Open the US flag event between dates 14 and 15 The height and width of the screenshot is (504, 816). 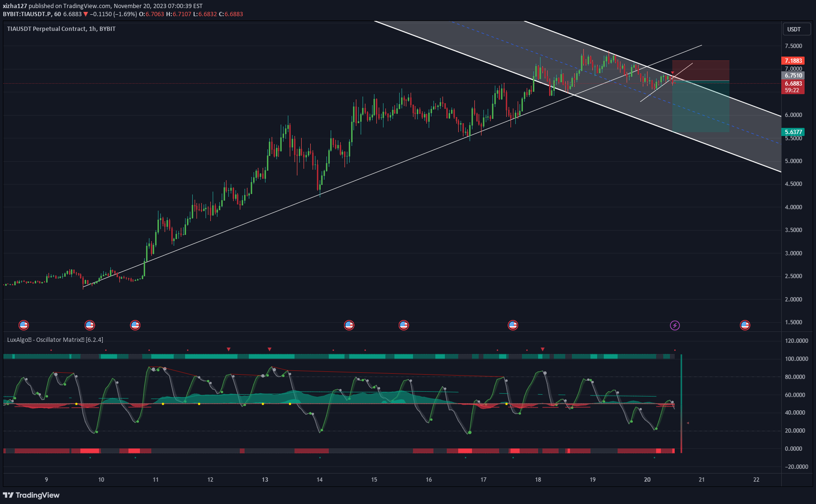click(x=349, y=325)
